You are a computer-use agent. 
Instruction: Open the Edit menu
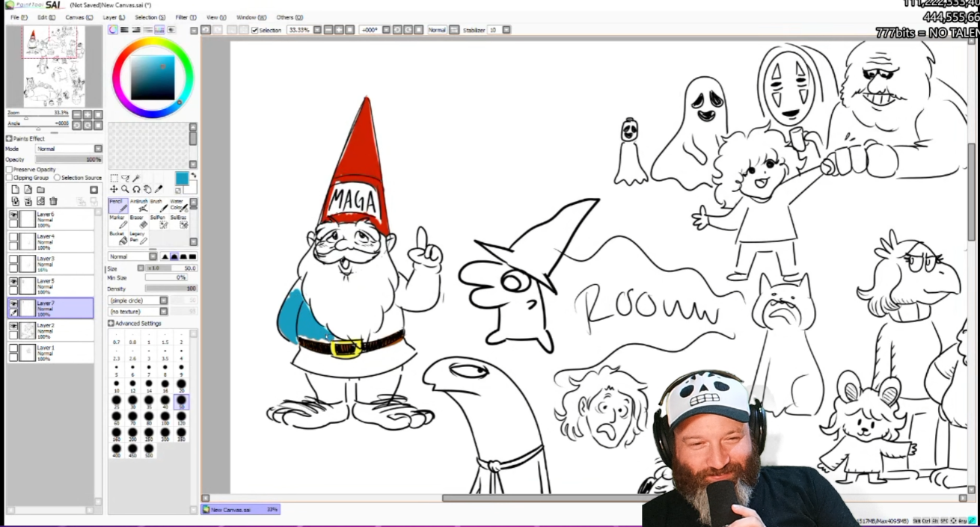(46, 17)
